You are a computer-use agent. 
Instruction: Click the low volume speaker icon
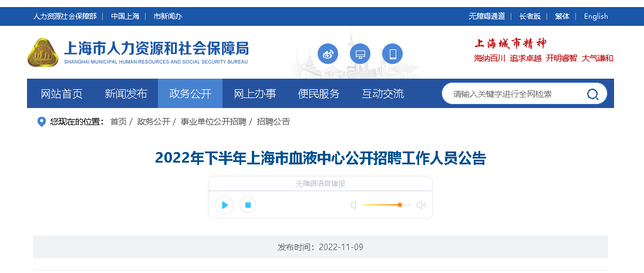tap(353, 205)
